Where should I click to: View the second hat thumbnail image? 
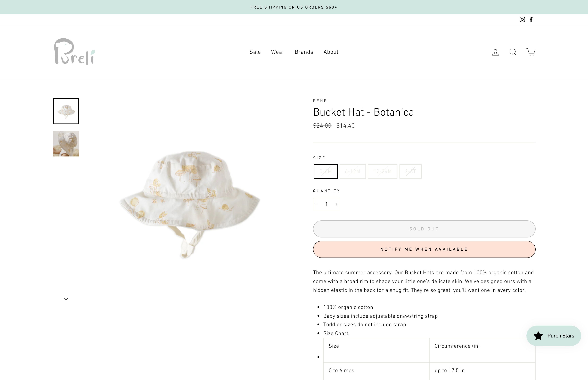pos(66,144)
